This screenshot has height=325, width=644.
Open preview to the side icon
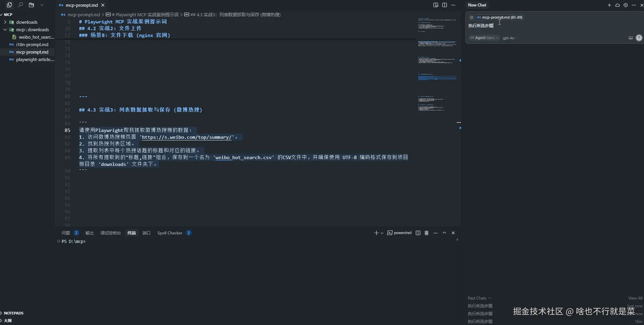(436, 5)
